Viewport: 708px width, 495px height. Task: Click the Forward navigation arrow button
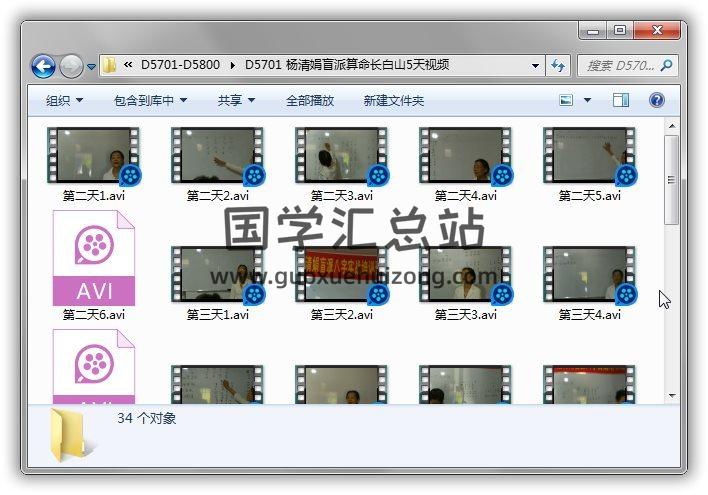coord(71,66)
